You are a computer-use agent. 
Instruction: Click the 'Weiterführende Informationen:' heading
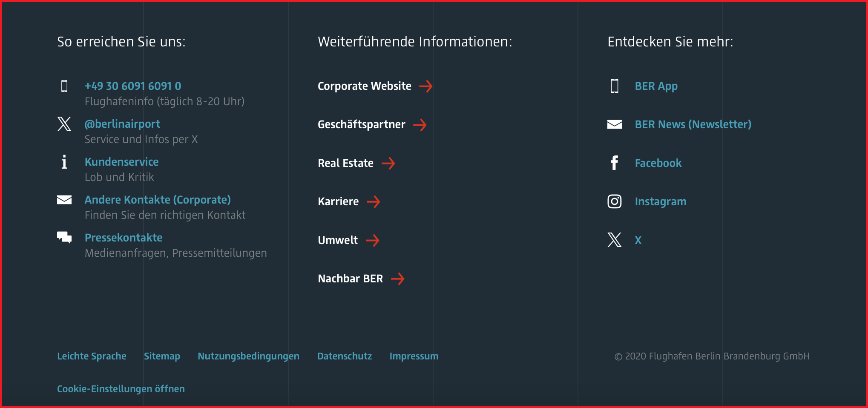point(415,42)
